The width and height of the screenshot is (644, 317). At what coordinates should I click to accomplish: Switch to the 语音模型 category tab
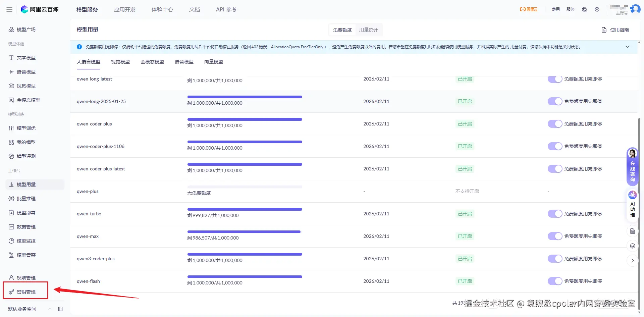point(184,62)
